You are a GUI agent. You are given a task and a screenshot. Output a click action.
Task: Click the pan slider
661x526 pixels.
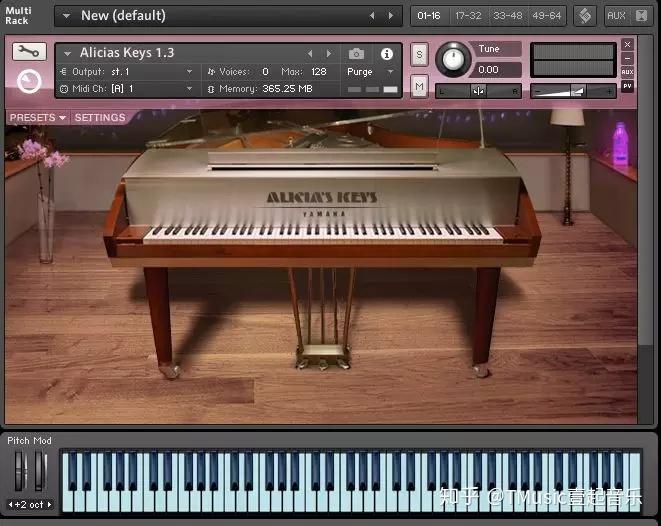click(x=478, y=91)
